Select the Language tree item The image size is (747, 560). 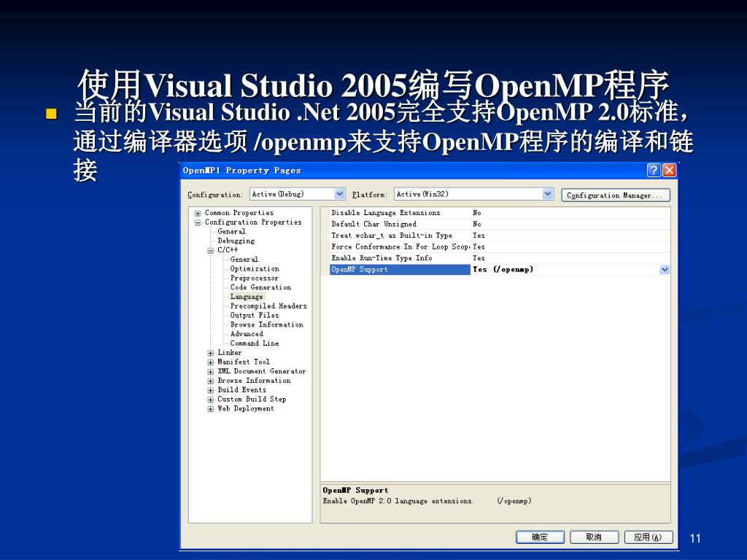tap(247, 297)
